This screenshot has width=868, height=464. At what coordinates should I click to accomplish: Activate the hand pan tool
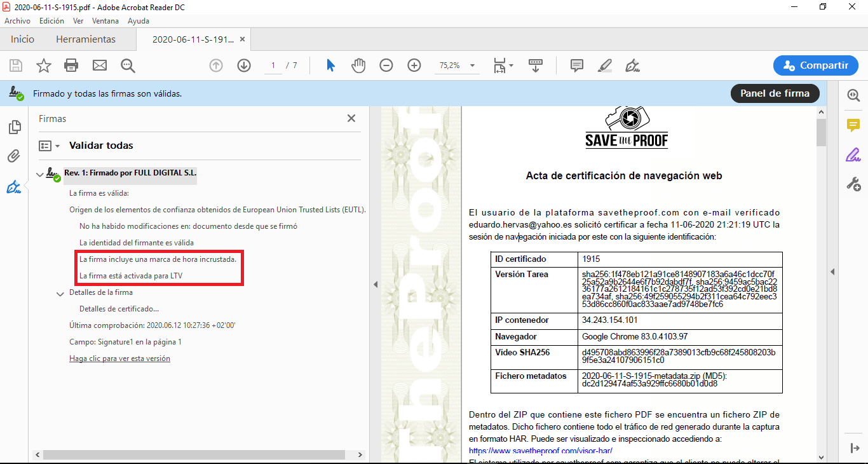(x=358, y=65)
